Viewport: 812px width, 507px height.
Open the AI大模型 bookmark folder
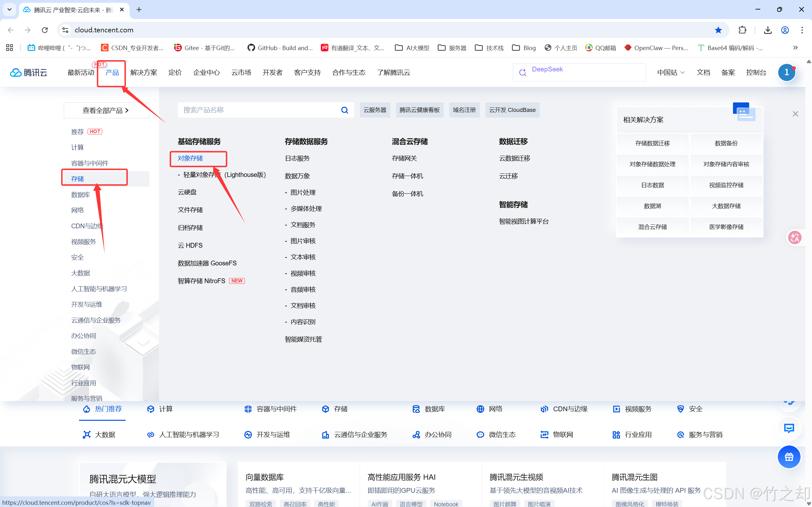pos(412,48)
